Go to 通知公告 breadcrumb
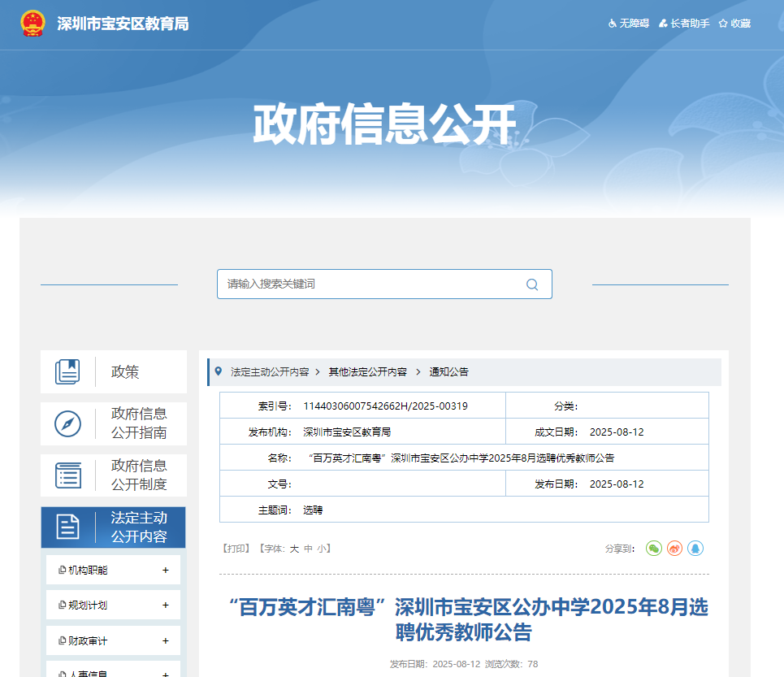This screenshot has width=784, height=677. pos(449,372)
